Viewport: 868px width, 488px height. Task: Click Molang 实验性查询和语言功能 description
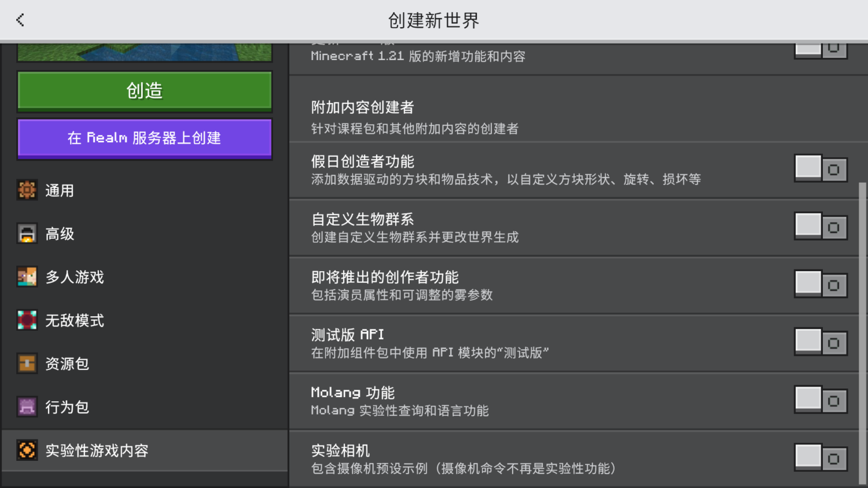400,411
